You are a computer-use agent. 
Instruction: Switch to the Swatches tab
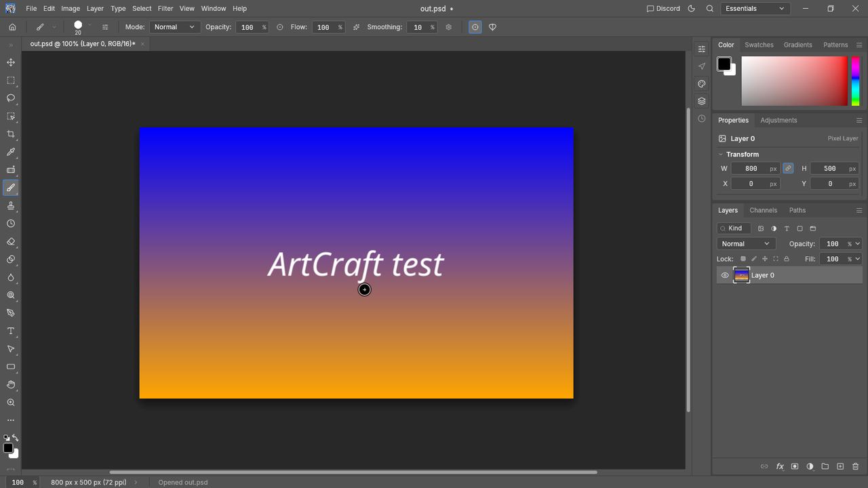pos(759,45)
